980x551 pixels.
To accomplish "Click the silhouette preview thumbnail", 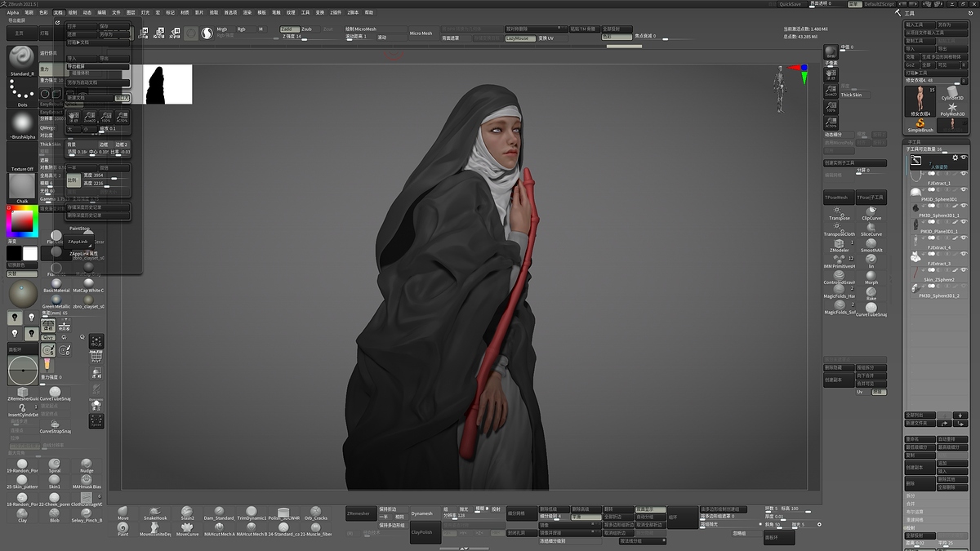I will click(x=167, y=85).
